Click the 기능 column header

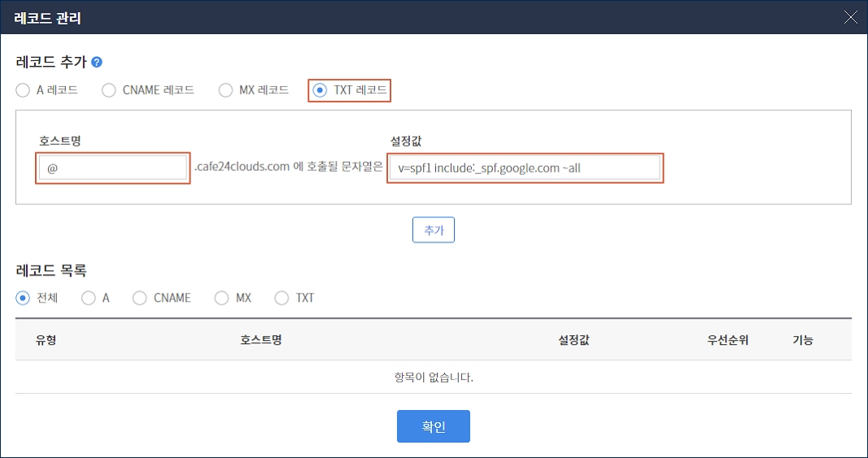(x=802, y=340)
